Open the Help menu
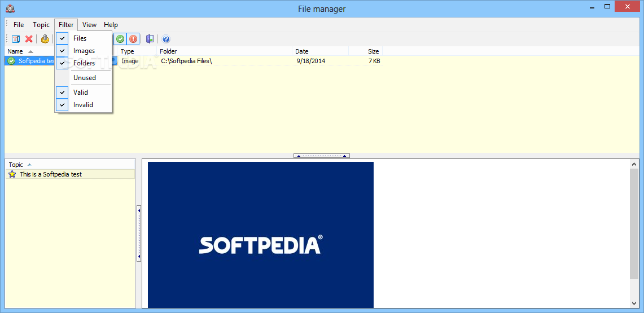 [111, 25]
